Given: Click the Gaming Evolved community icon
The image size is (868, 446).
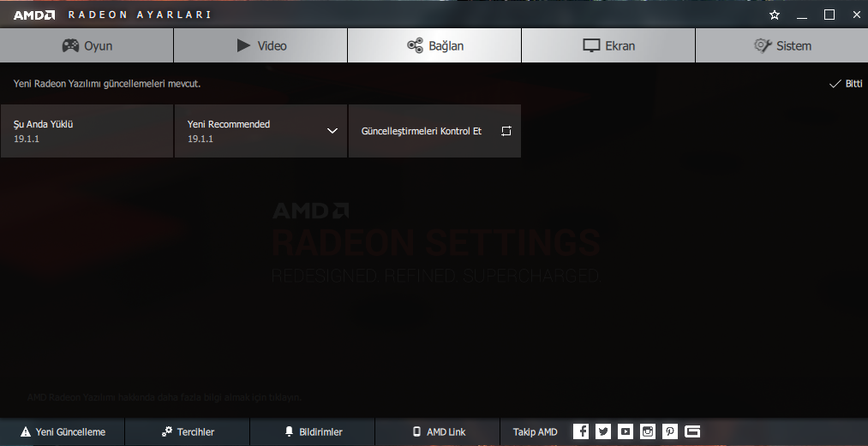Looking at the screenshot, I should point(692,431).
